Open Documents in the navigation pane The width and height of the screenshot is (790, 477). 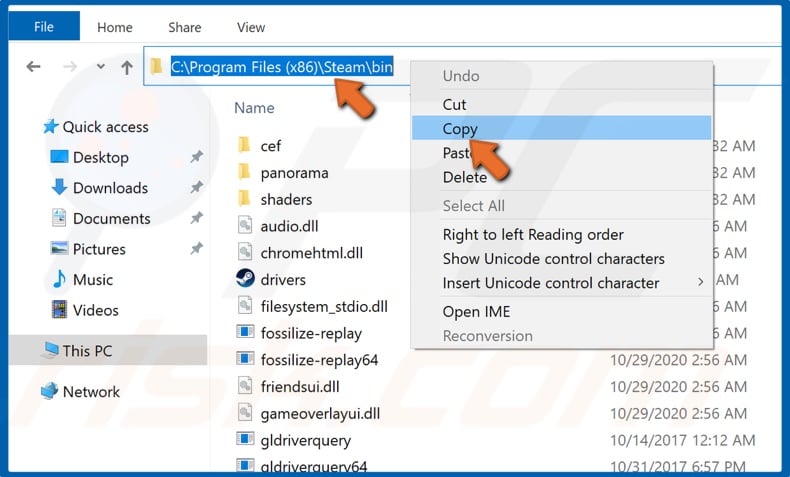pos(112,219)
